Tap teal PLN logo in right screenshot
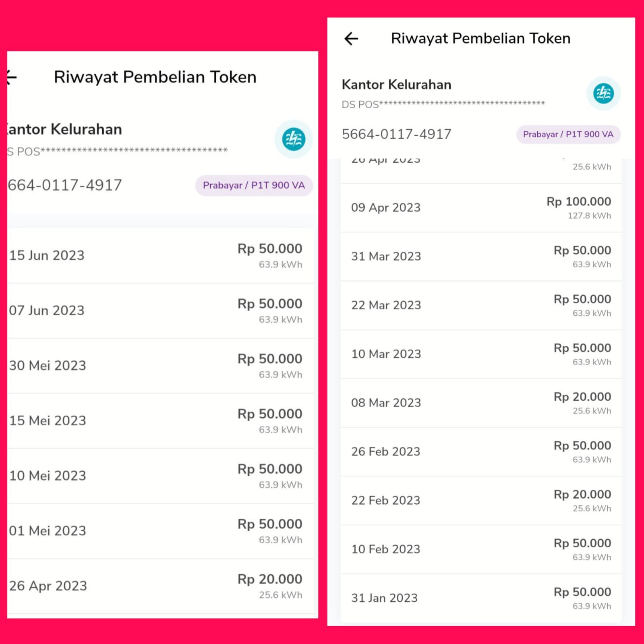The image size is (644, 644). coord(603,93)
